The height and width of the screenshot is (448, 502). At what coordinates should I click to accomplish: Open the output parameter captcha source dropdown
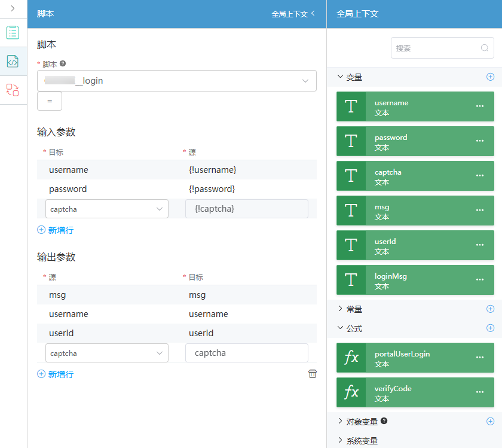pyautogui.click(x=107, y=353)
